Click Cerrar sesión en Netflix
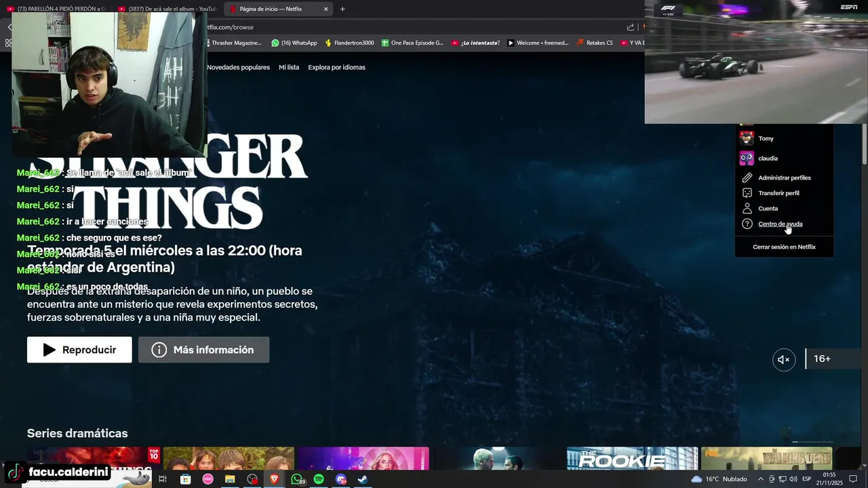Viewport: 868px width, 488px height. (x=784, y=247)
